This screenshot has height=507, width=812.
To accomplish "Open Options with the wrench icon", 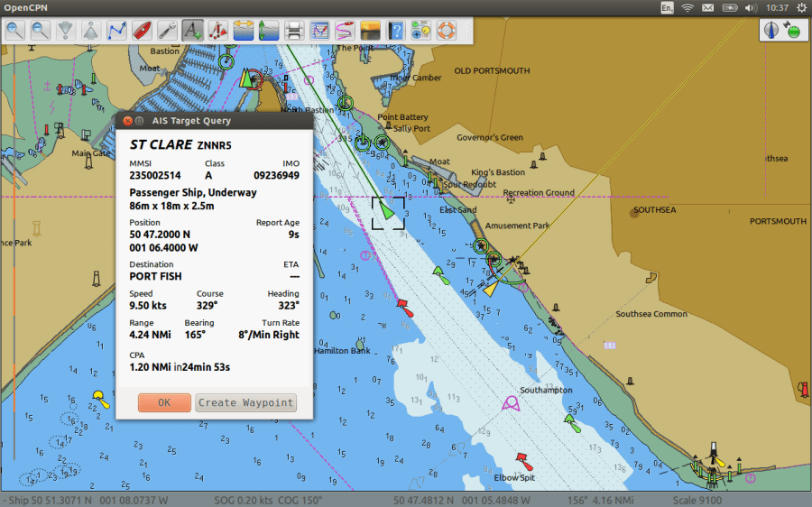I will [167, 31].
